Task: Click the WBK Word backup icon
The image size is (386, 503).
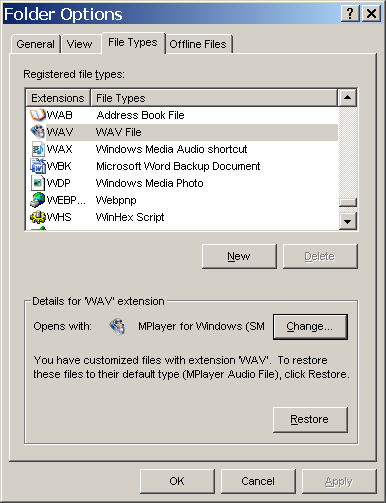Action: tap(37, 166)
